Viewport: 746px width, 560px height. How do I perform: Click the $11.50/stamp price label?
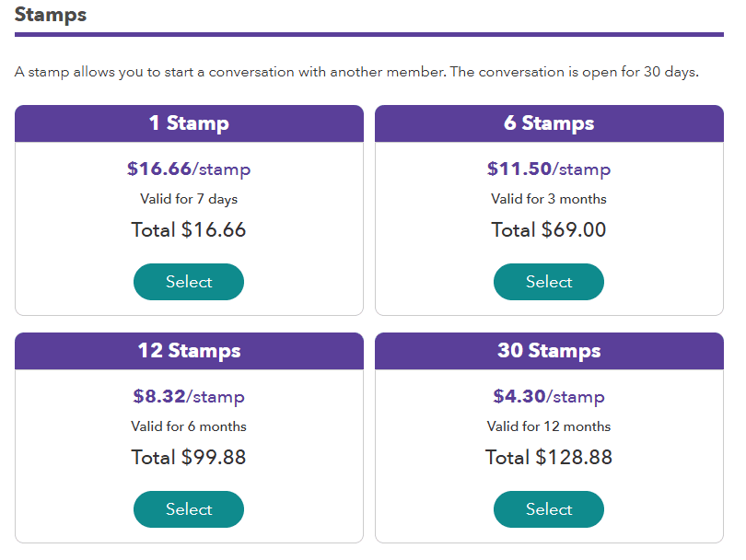(549, 169)
